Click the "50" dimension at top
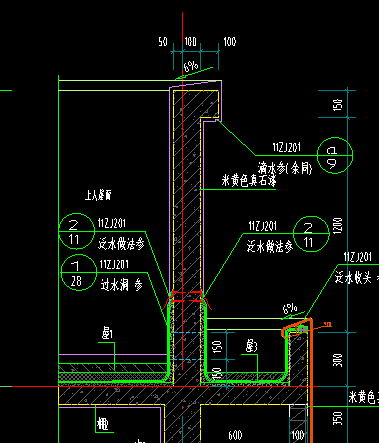 coord(163,42)
